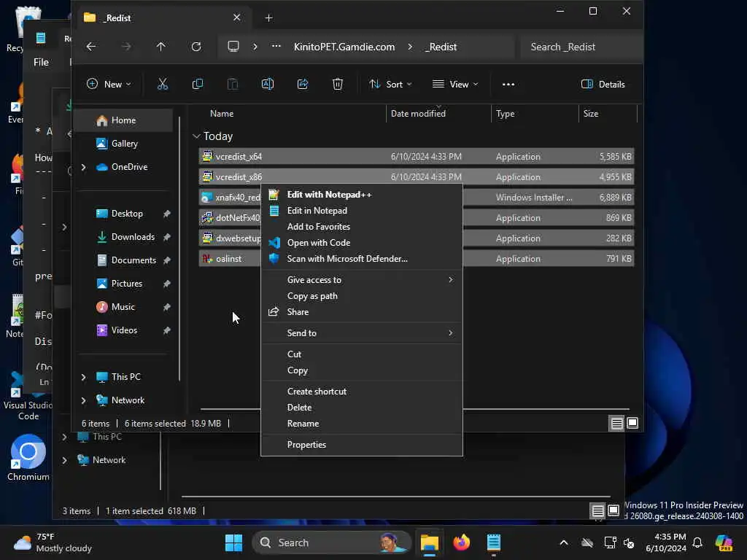This screenshot has width=747, height=560.
Task: Click the taskbar Search box
Action: tap(331, 542)
